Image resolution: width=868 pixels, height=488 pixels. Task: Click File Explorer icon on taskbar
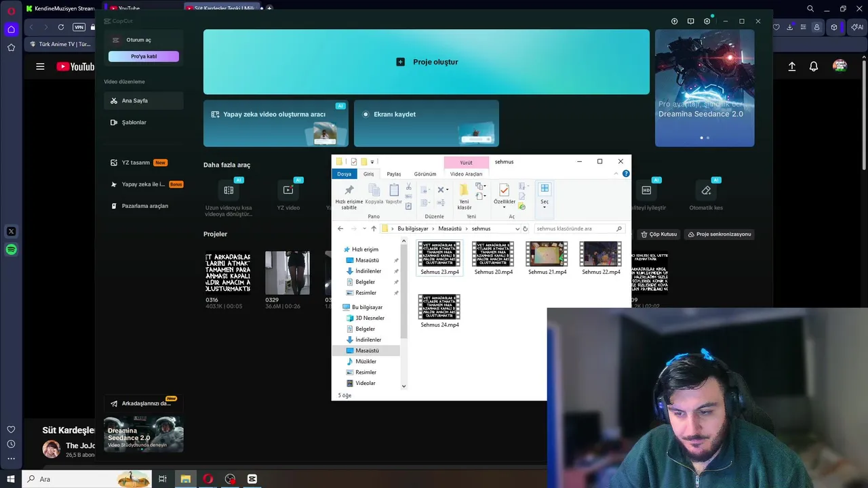185,479
